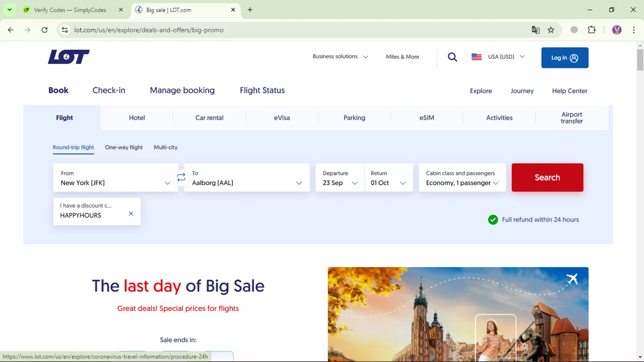The height and width of the screenshot is (362, 644).
Task: Open the site search magnifier icon
Action: click(453, 57)
